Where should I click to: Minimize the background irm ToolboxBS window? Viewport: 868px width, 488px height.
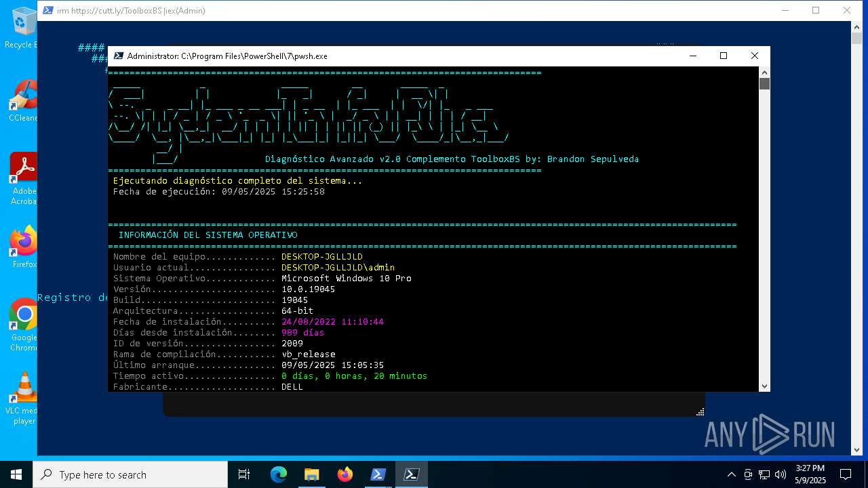785,10
